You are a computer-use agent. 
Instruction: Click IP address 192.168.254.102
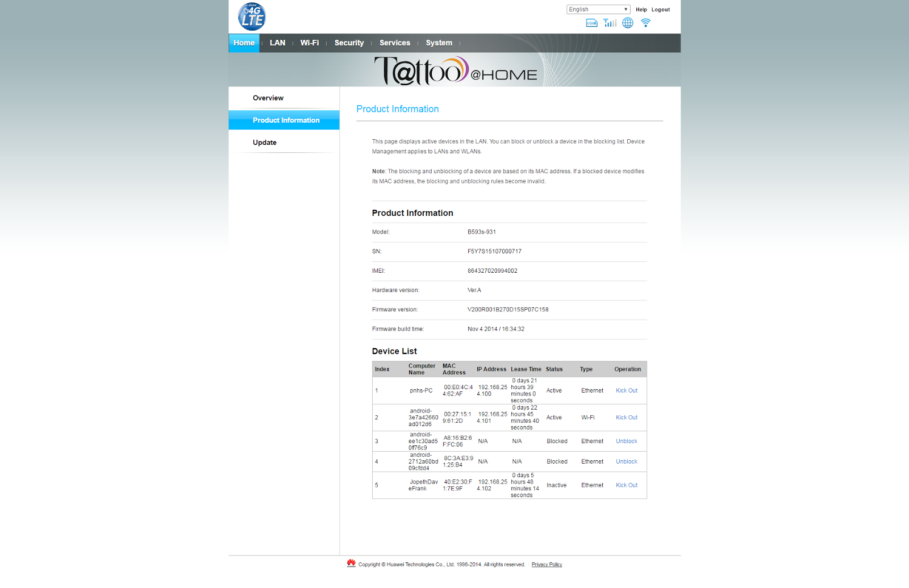492,485
